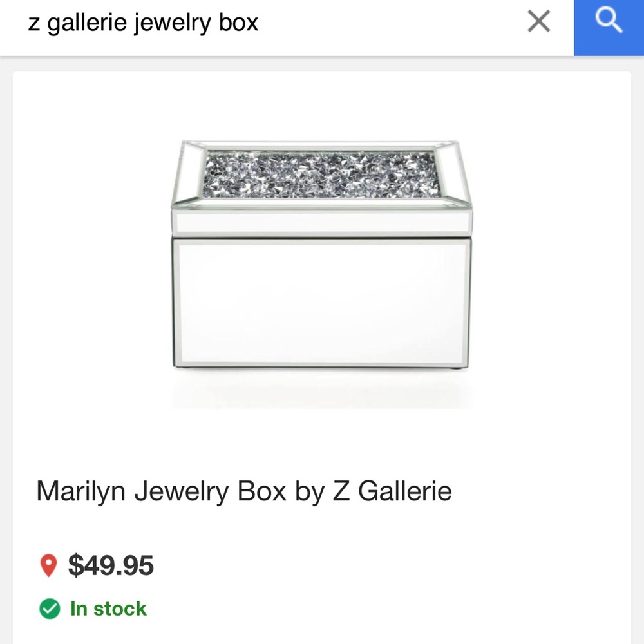Click the X to clear the search query

(x=538, y=21)
